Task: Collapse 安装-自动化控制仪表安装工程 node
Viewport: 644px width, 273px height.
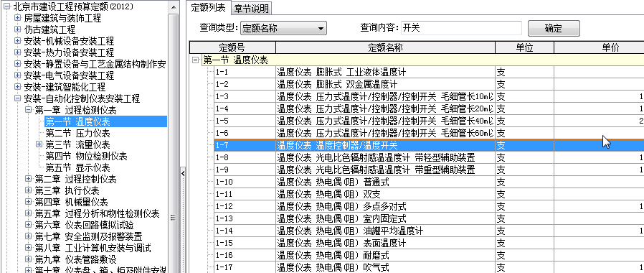Action: tap(17, 98)
